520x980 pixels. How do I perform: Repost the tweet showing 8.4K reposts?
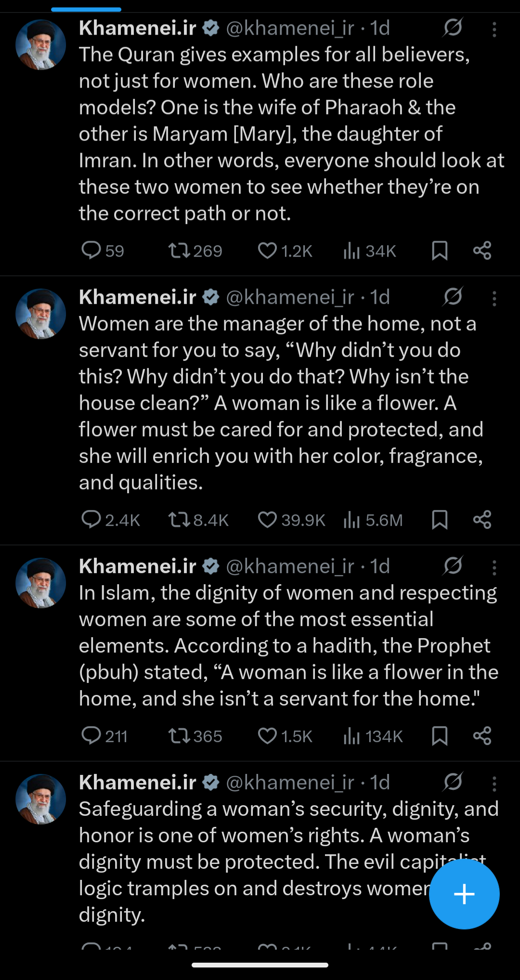point(180,520)
